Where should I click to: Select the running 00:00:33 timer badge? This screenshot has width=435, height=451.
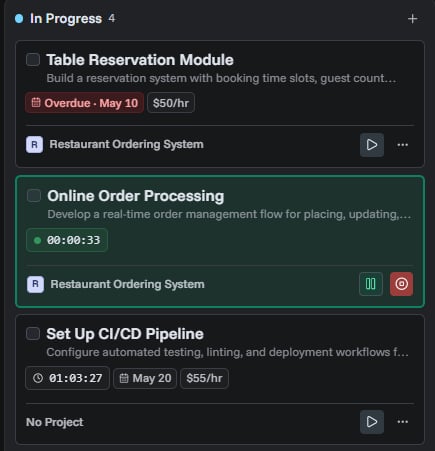point(67,240)
